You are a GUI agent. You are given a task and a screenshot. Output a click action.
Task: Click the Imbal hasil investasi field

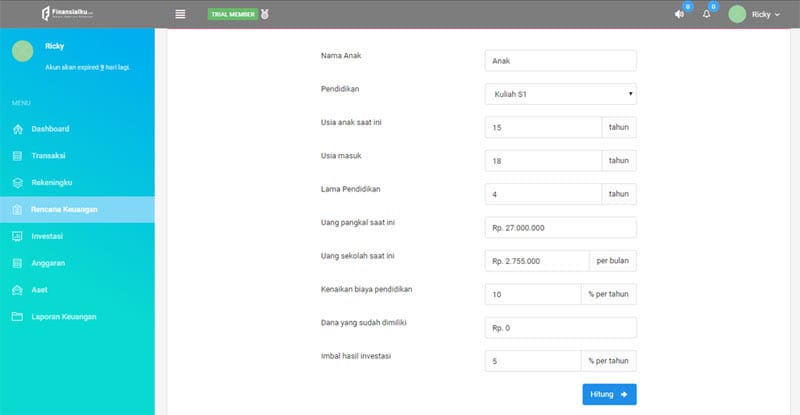coord(533,361)
